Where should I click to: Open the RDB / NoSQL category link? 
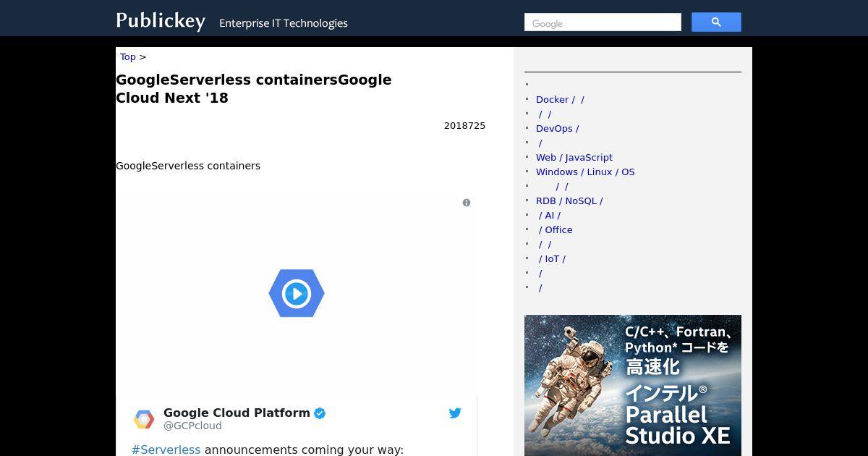pos(569,200)
